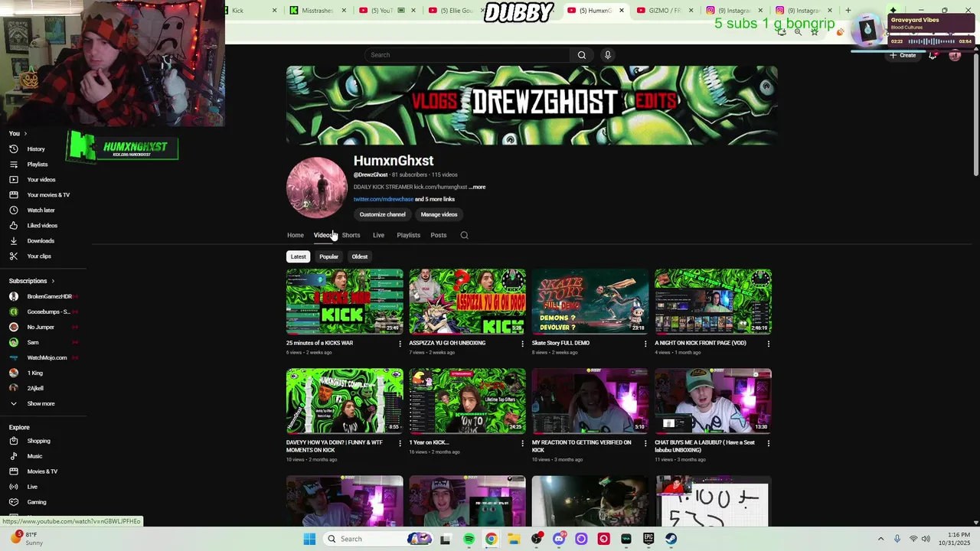Switch to the Posts tab

coord(438,235)
